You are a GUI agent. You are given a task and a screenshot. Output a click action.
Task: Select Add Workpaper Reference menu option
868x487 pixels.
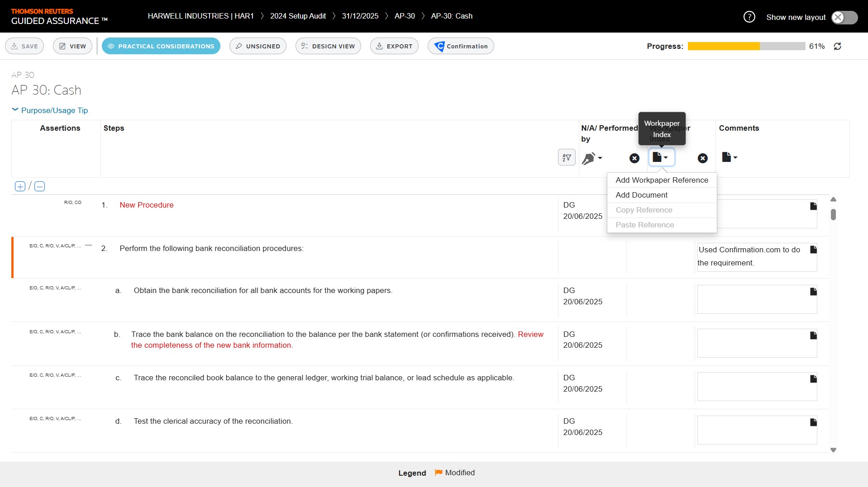[x=662, y=180]
